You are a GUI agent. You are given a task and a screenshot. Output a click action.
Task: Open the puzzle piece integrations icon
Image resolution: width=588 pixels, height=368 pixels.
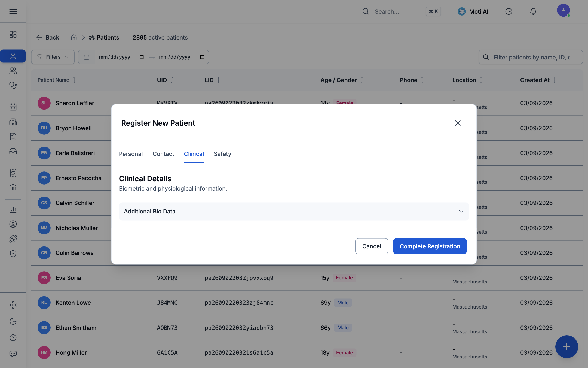13,239
